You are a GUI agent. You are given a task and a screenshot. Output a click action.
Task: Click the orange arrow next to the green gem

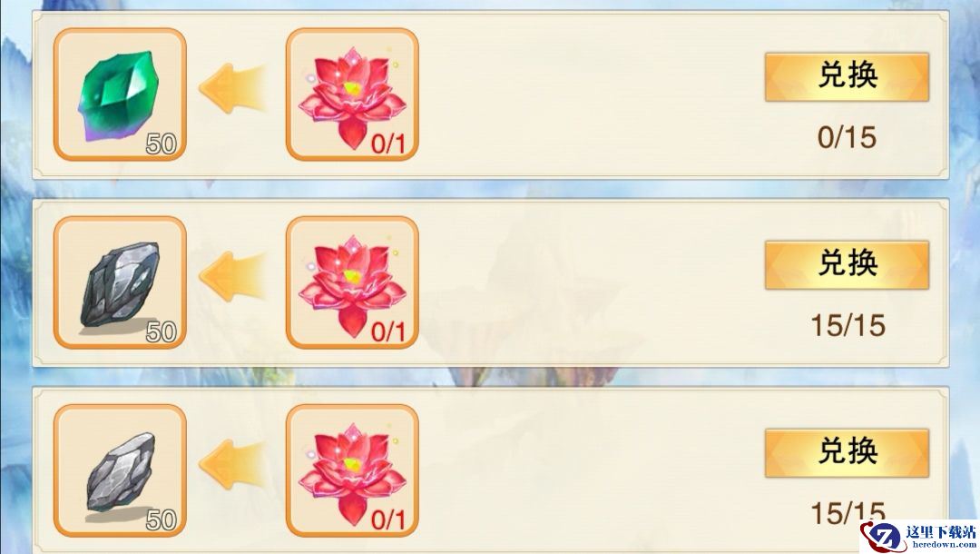click(231, 88)
